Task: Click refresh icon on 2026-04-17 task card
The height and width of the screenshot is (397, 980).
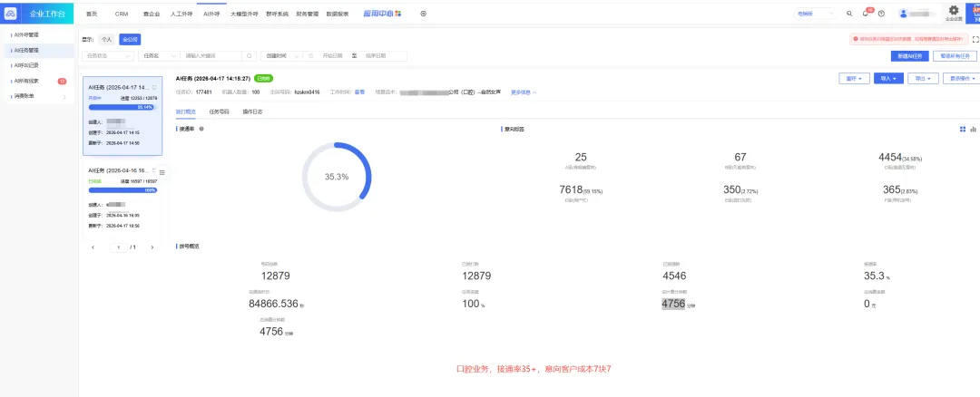Action: click(x=155, y=88)
